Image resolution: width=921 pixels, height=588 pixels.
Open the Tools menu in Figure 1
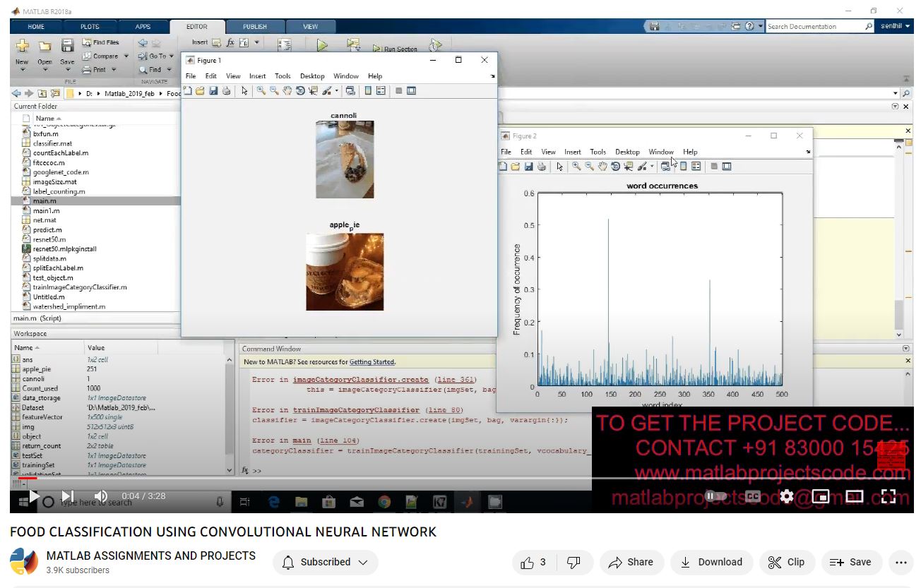pos(283,76)
